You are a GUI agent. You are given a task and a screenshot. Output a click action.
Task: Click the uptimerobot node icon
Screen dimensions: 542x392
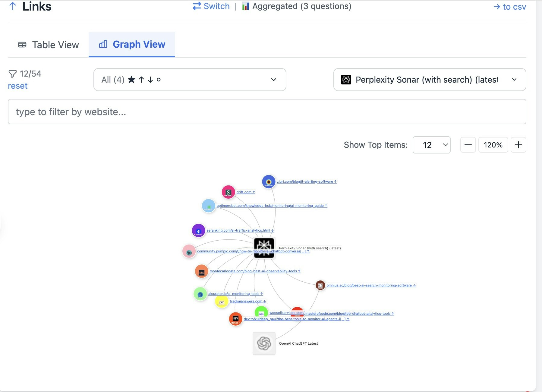[208, 206]
